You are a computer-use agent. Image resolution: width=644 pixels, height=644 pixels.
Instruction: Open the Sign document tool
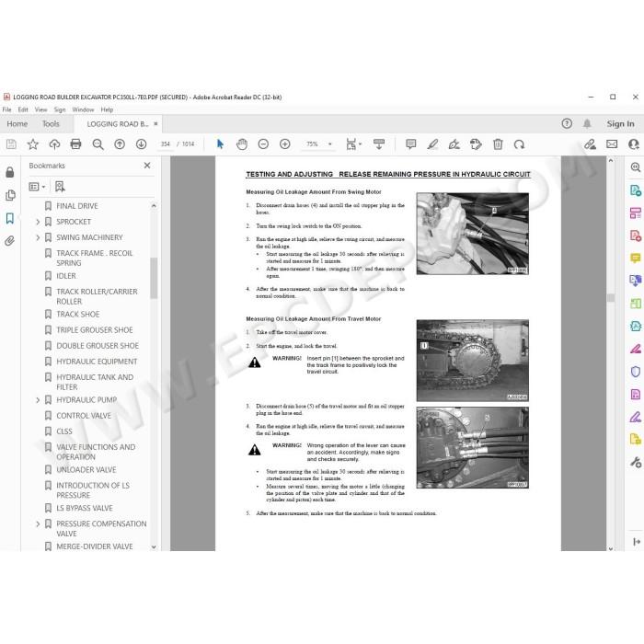click(x=454, y=144)
